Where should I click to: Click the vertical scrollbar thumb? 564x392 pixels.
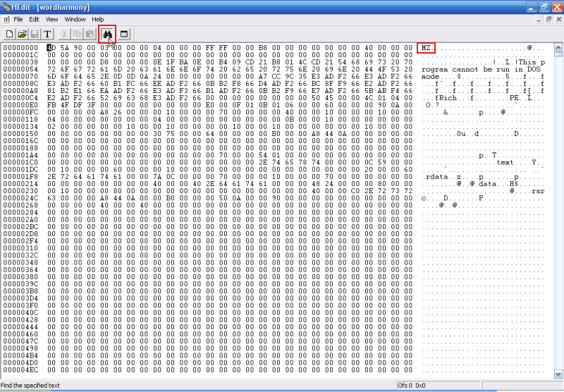click(558, 54)
